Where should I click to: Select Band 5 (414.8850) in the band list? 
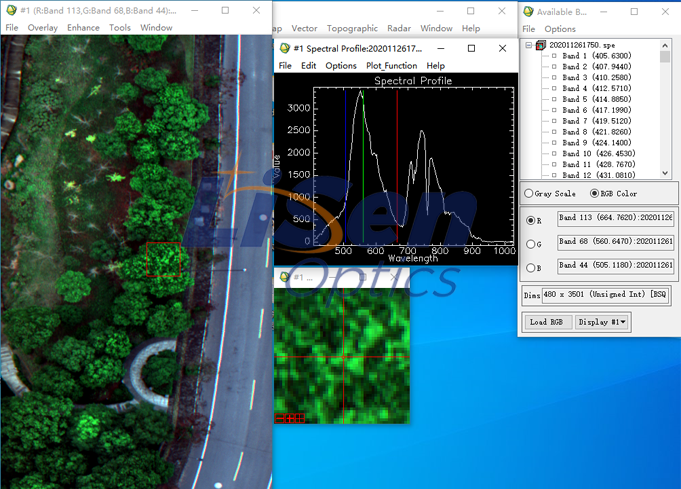pos(596,99)
